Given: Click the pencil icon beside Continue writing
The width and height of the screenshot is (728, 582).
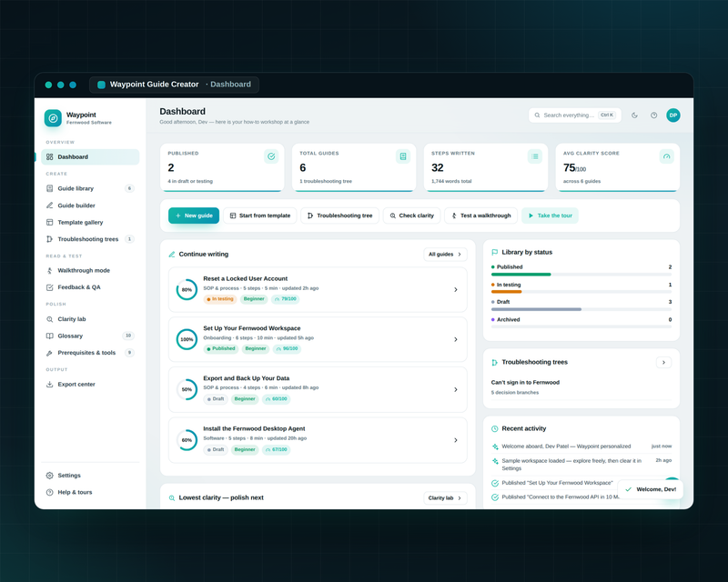Looking at the screenshot, I should (172, 255).
